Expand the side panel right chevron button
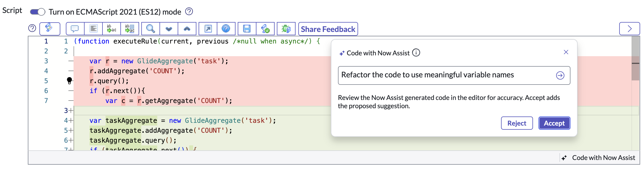The width and height of the screenshot is (644, 171). (x=629, y=29)
